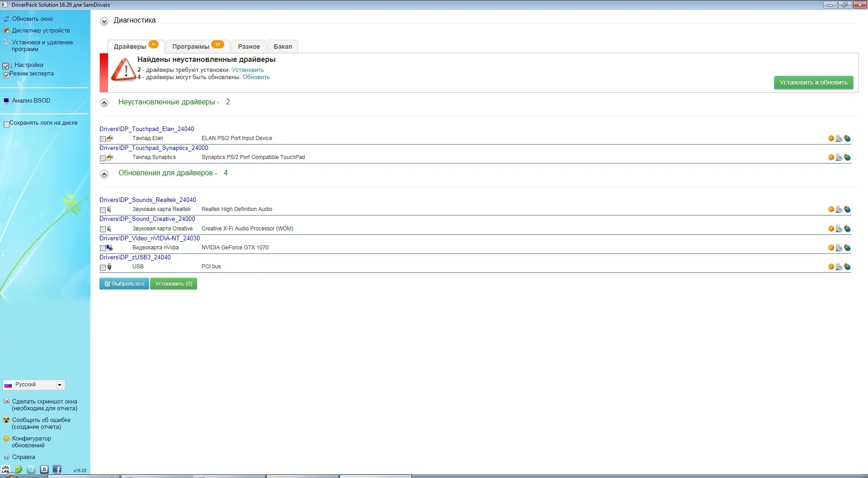Open Диспетчер устройств from the sidebar
This screenshot has width=868, height=478.
pyautogui.click(x=41, y=31)
